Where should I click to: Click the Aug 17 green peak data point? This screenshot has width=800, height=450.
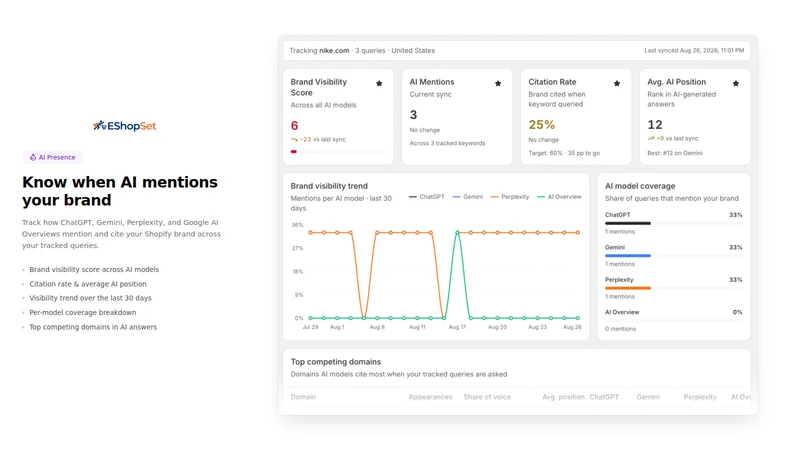458,233
